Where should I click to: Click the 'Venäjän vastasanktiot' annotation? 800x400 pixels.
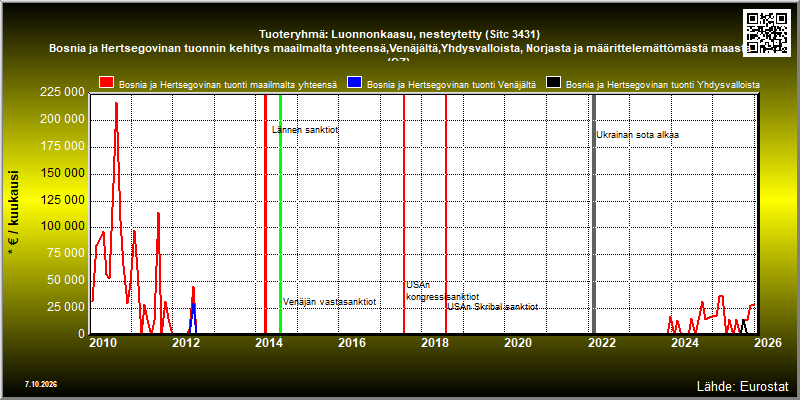pyautogui.click(x=330, y=302)
